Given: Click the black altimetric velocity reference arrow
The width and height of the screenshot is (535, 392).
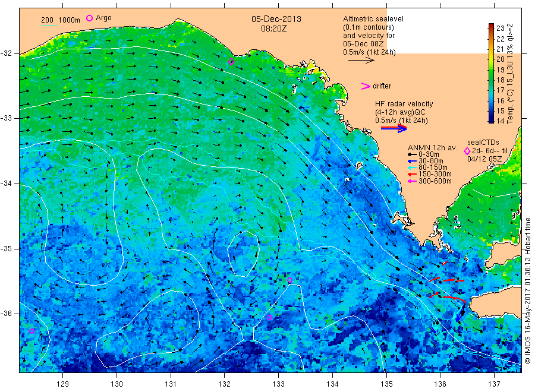Looking at the screenshot, I should (361, 61).
